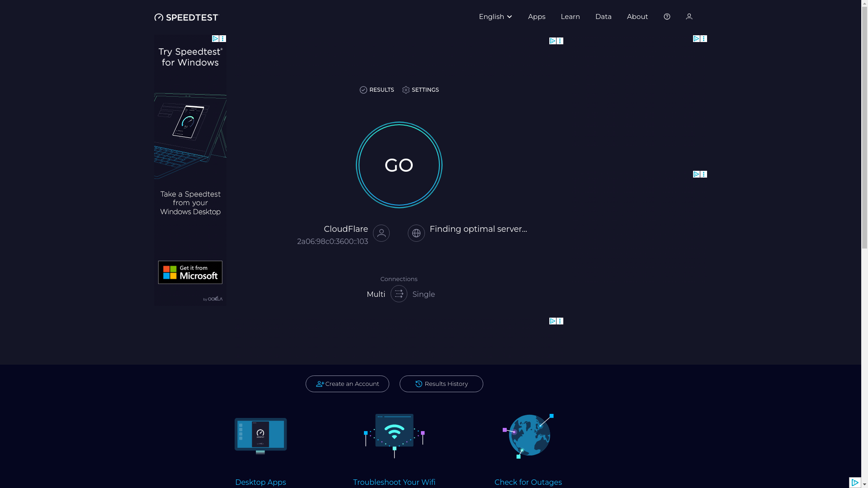The image size is (868, 488).
Task: Click AdChoices icon on the Windows ad
Action: point(215,39)
